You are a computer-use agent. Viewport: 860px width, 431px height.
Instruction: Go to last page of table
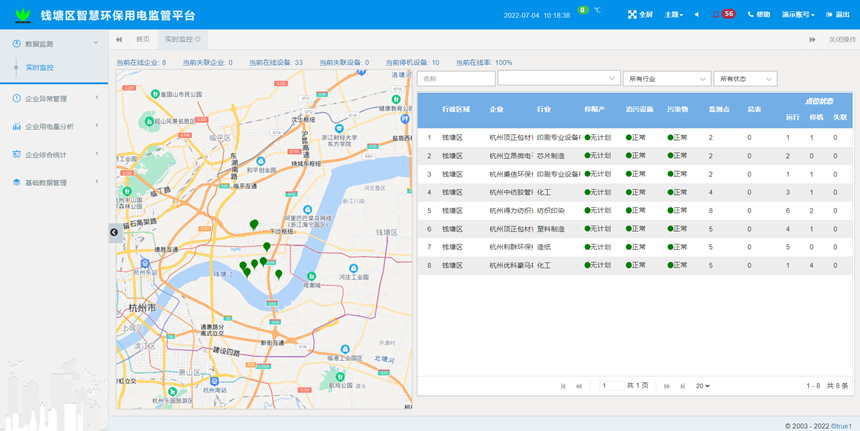(683, 386)
